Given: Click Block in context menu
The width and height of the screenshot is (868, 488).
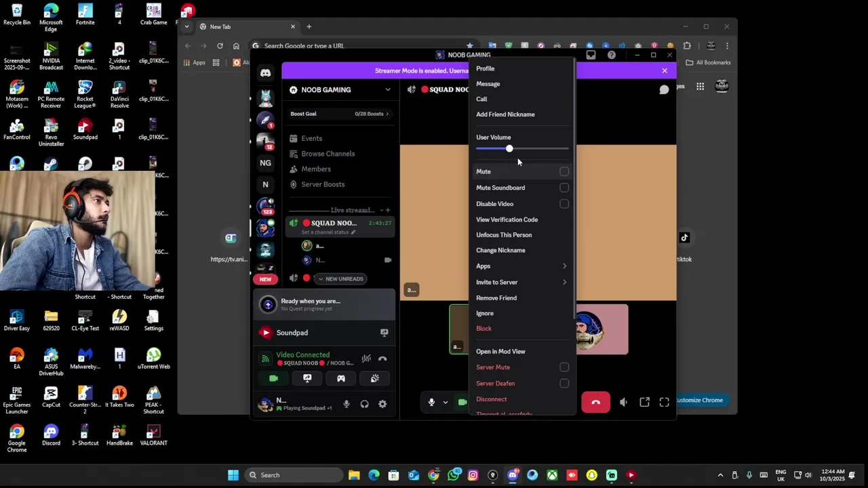Looking at the screenshot, I should (522, 329).
